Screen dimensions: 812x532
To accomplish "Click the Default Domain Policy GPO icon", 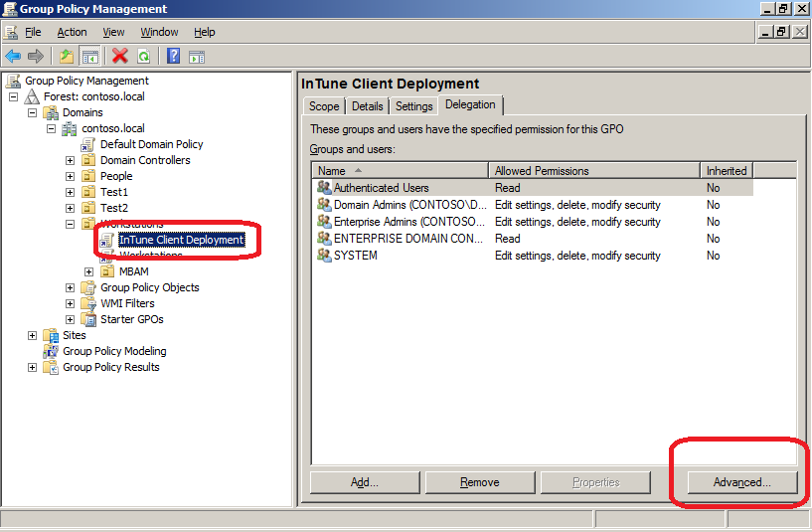I will 88,144.
